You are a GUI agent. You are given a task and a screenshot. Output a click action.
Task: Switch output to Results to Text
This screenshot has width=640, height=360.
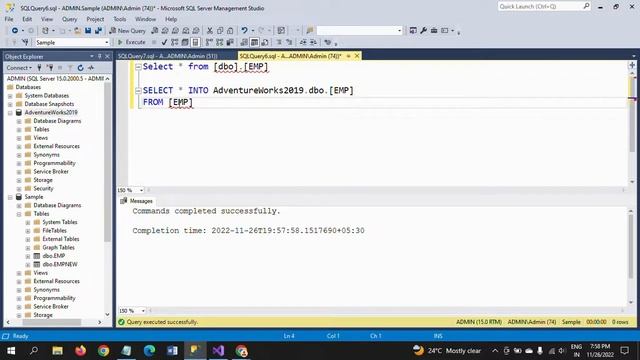(x=244, y=42)
